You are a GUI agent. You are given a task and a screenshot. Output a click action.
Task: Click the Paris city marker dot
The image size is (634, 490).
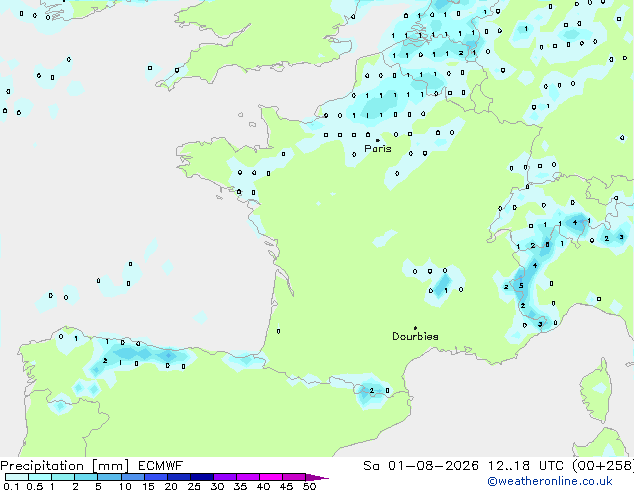tap(378, 140)
